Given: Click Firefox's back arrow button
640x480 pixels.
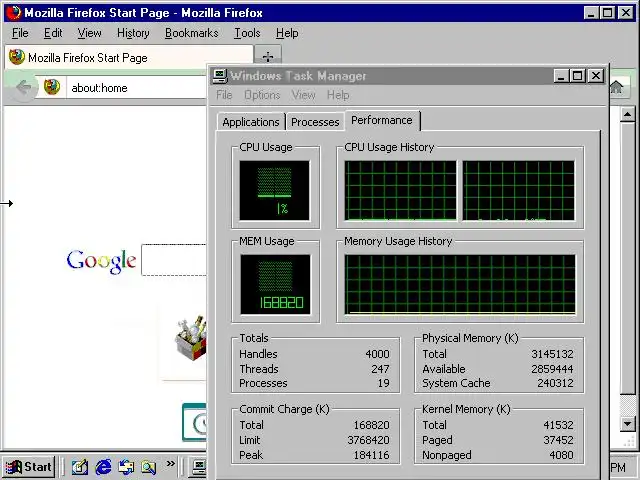Looking at the screenshot, I should [x=24, y=87].
